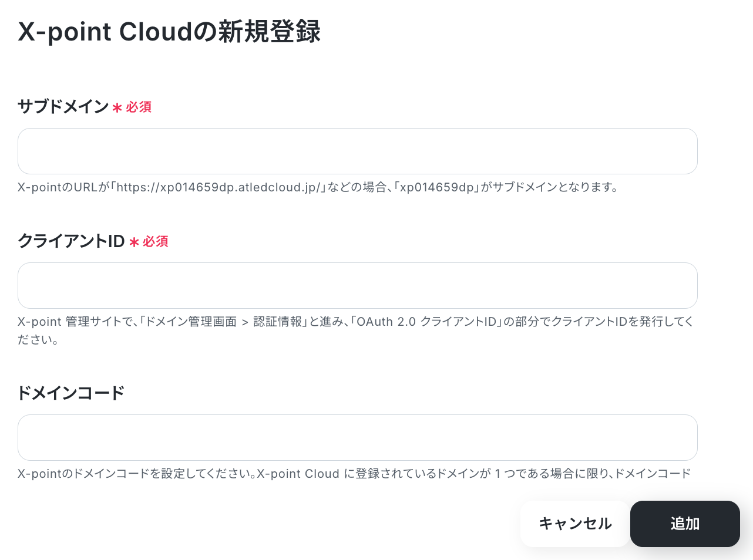Click the サブドメイン field label

[x=63, y=106]
